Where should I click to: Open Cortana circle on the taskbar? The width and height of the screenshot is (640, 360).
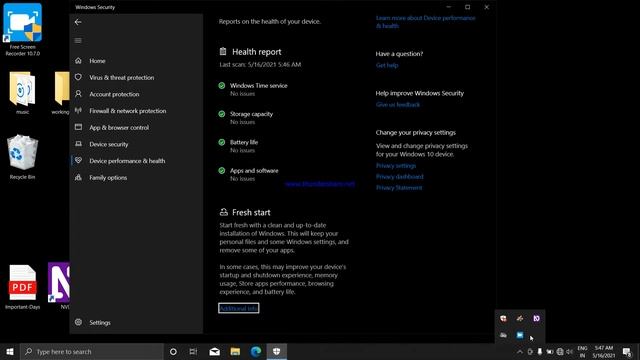pos(173,351)
